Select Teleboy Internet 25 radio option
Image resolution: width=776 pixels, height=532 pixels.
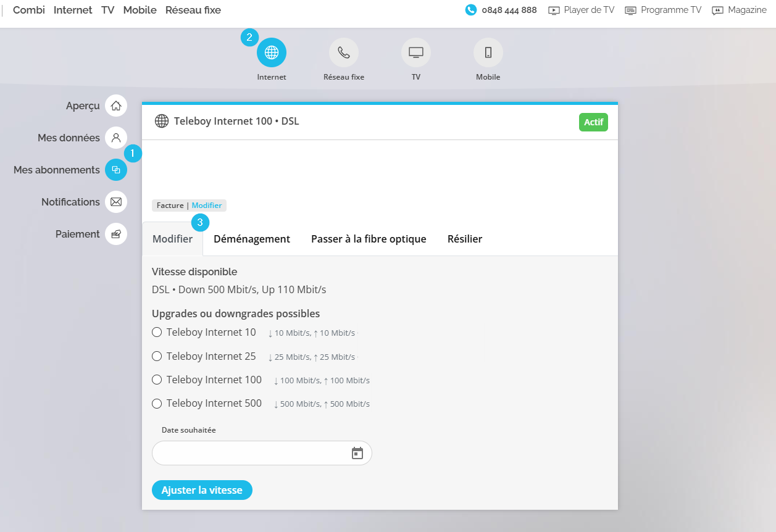pyautogui.click(x=157, y=356)
